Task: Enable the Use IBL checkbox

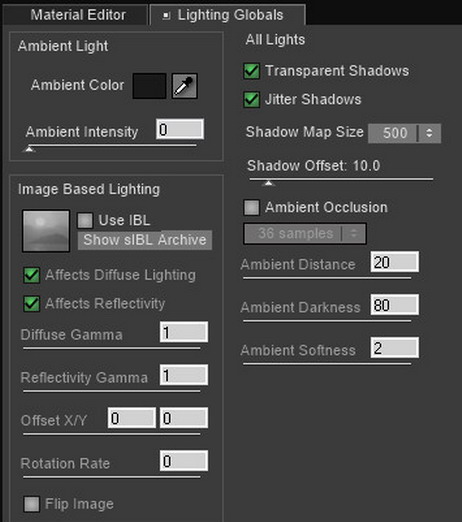Action: click(85, 220)
